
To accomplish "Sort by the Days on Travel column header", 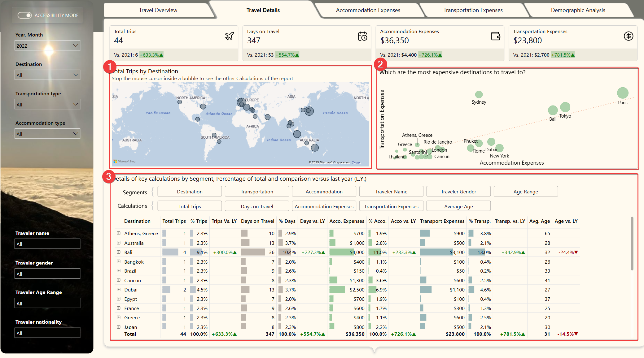I will (x=257, y=221).
